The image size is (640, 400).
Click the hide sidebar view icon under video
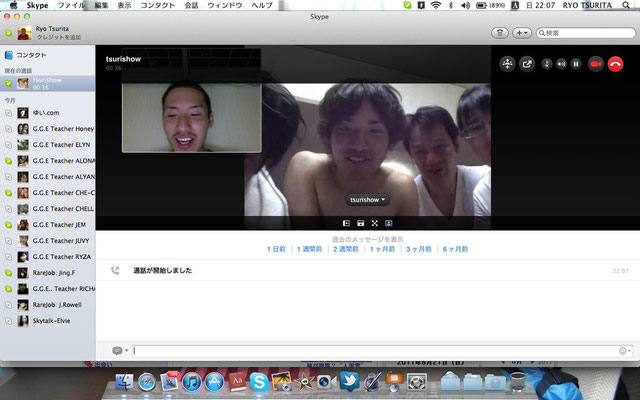pyautogui.click(x=346, y=223)
